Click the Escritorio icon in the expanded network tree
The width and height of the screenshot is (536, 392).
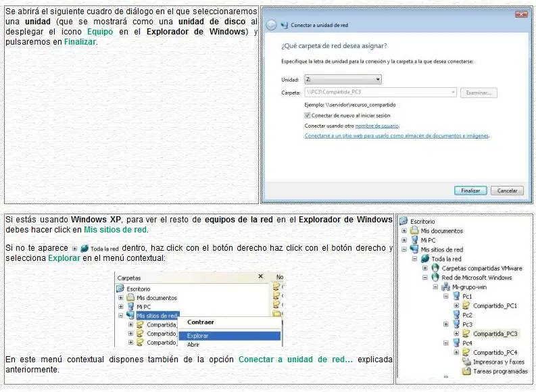(404, 221)
